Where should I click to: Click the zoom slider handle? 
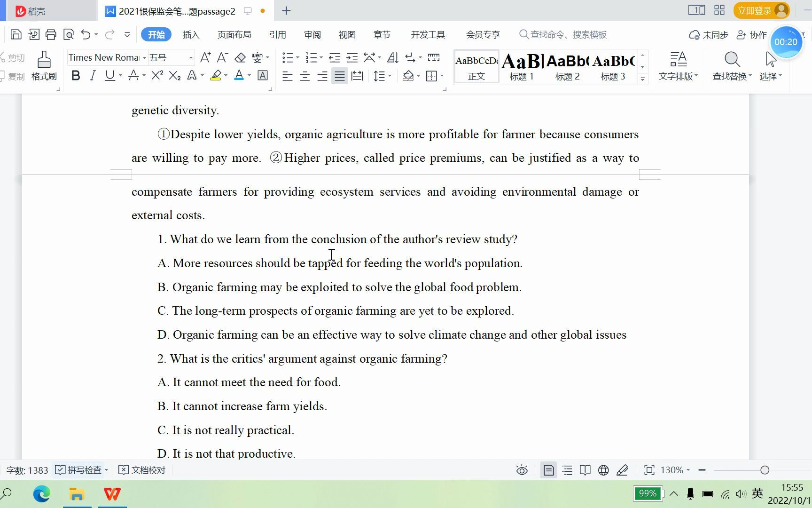pyautogui.click(x=765, y=470)
